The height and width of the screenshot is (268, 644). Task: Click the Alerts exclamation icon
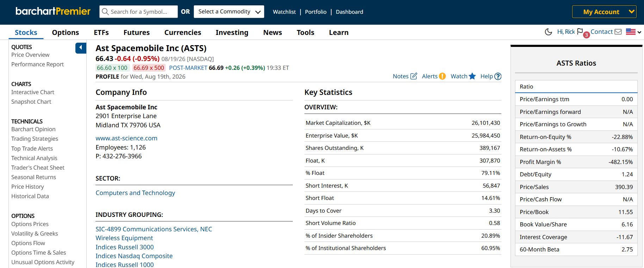[442, 76]
